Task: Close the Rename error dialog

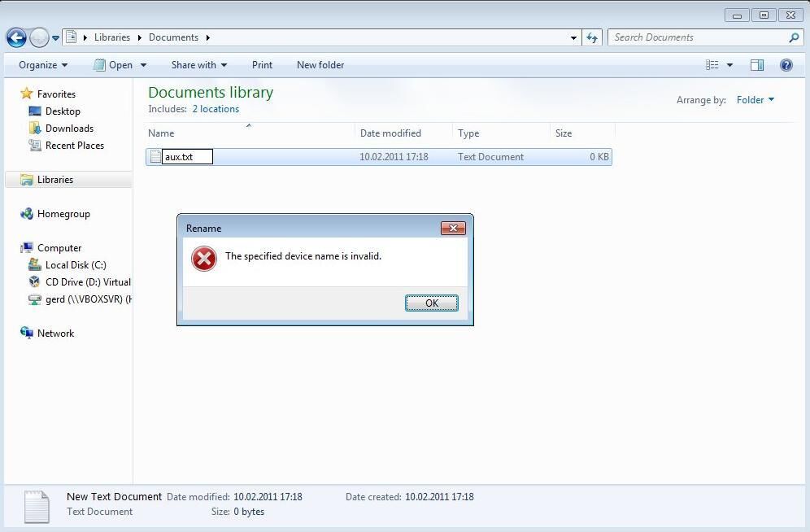Action: 453,229
